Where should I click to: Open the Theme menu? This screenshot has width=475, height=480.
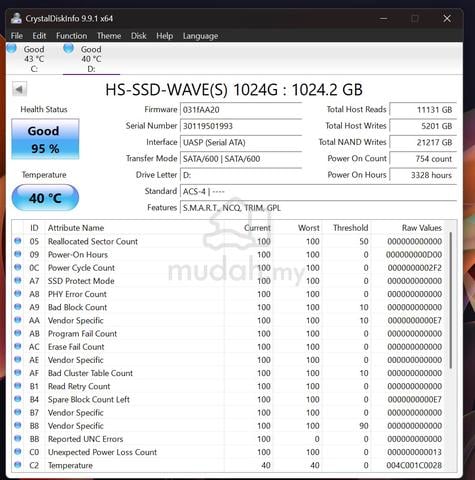pos(109,36)
